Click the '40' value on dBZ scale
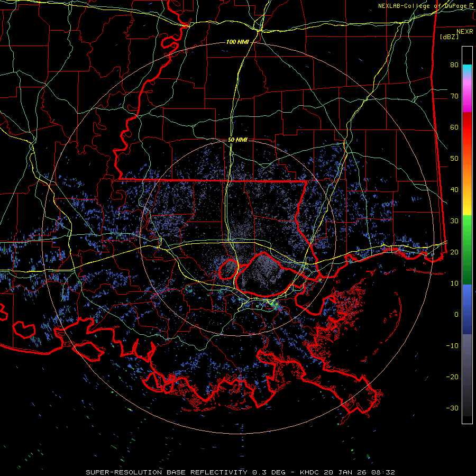Screen dimensions: 476x476 pos(454,190)
